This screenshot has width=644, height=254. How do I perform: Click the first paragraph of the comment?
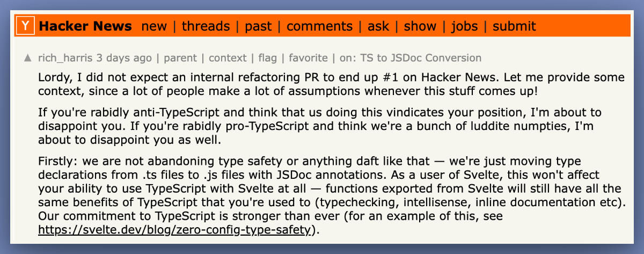pyautogui.click(x=322, y=84)
